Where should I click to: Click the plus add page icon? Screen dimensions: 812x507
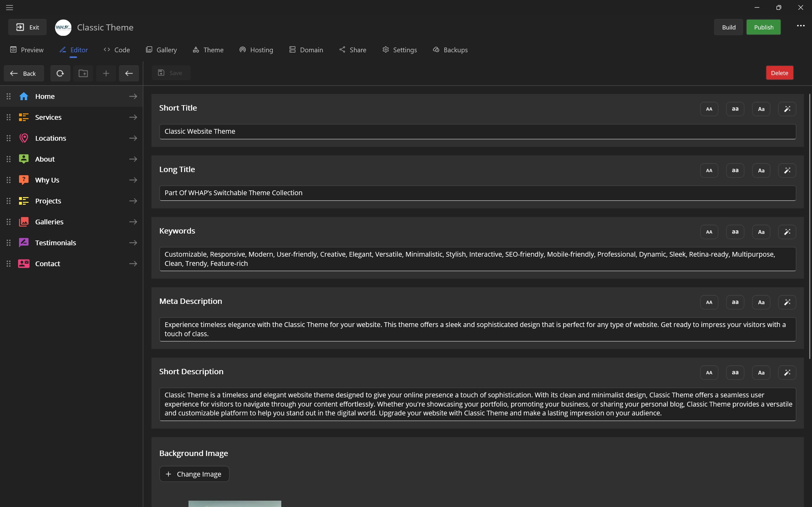coord(106,74)
